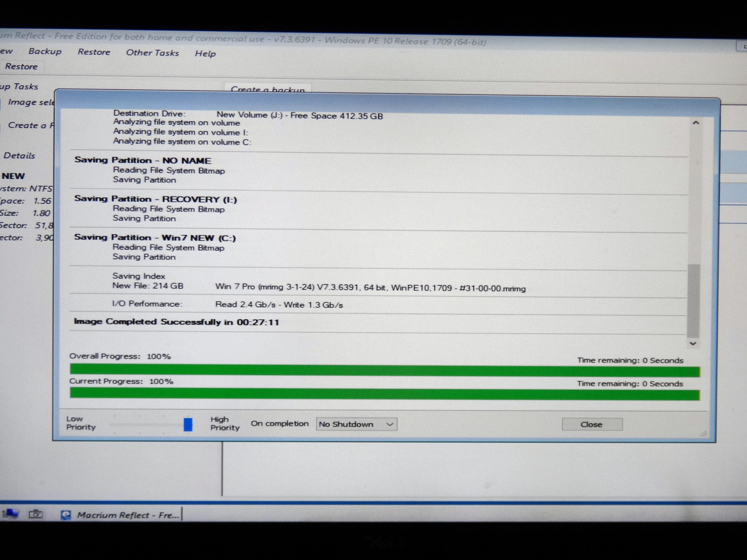Click the dialog resize grip corner

pyautogui.click(x=703, y=434)
